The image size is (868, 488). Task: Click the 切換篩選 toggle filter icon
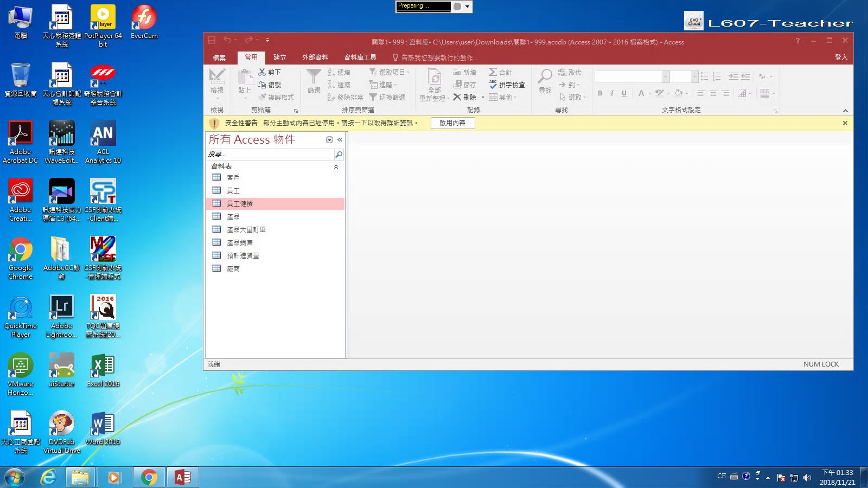373,97
